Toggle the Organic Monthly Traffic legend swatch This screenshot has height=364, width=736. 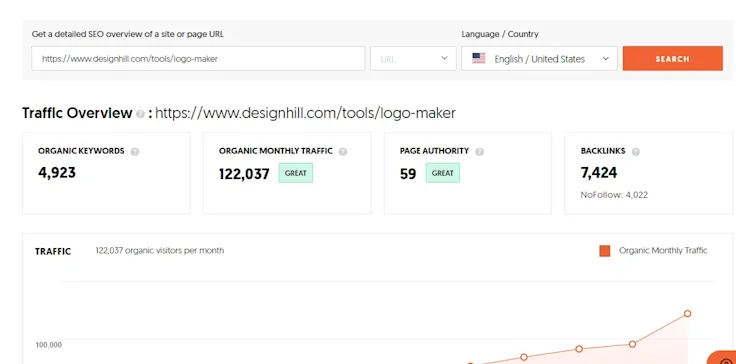click(x=605, y=251)
